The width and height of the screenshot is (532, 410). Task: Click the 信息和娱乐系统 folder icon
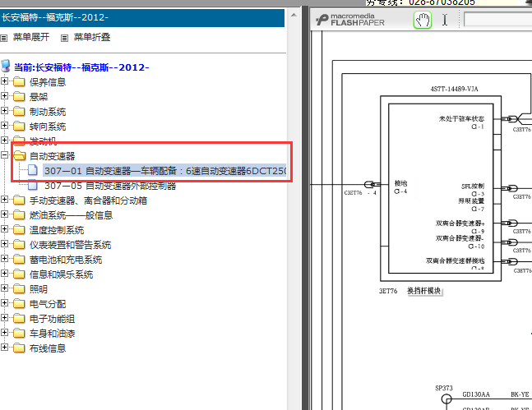pyautogui.click(x=19, y=274)
